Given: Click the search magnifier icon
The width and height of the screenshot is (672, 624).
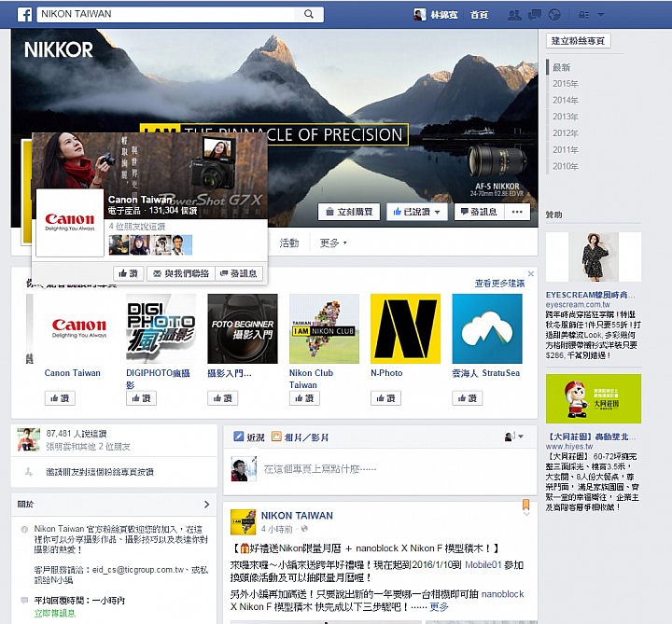Looking at the screenshot, I should click(x=309, y=14).
